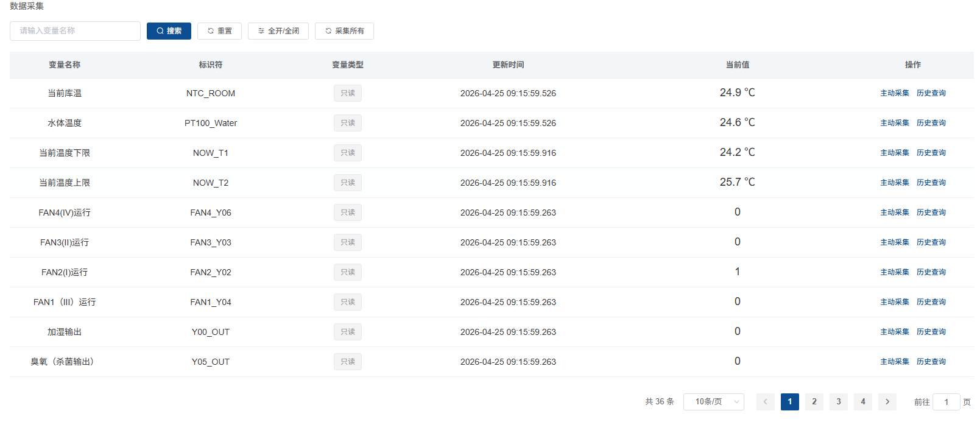Click the 水体温度 variable name
Viewport: 980px width, 422px height.
tap(65, 123)
